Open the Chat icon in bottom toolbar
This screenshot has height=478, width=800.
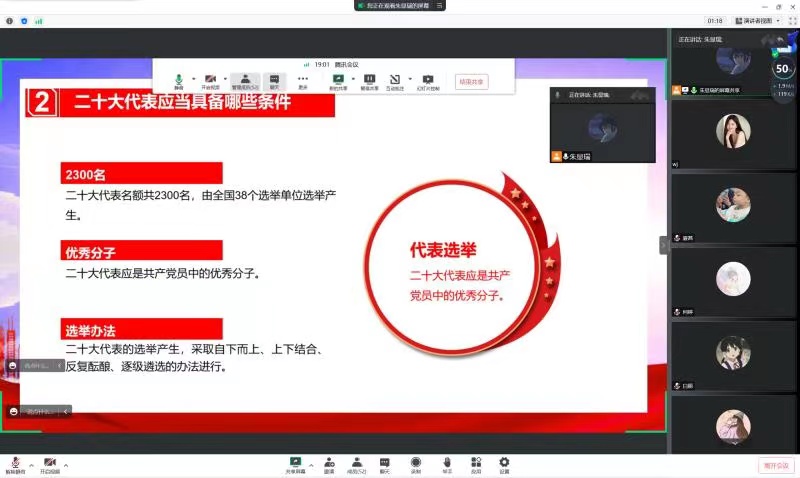pyautogui.click(x=384, y=463)
